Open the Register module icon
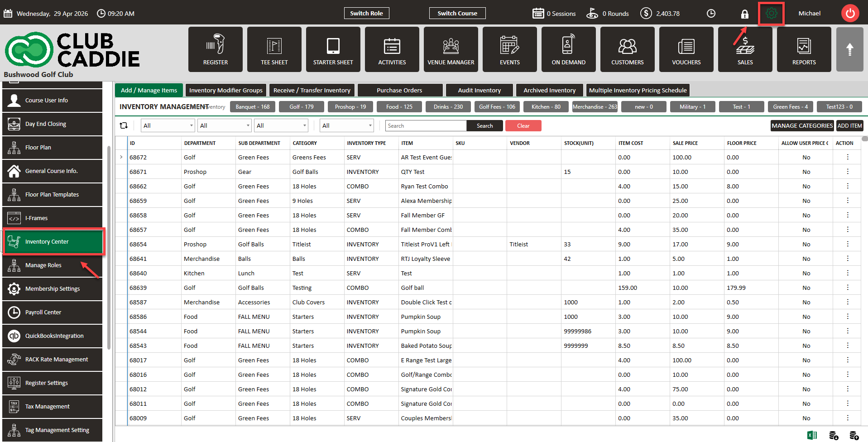 tap(215, 49)
